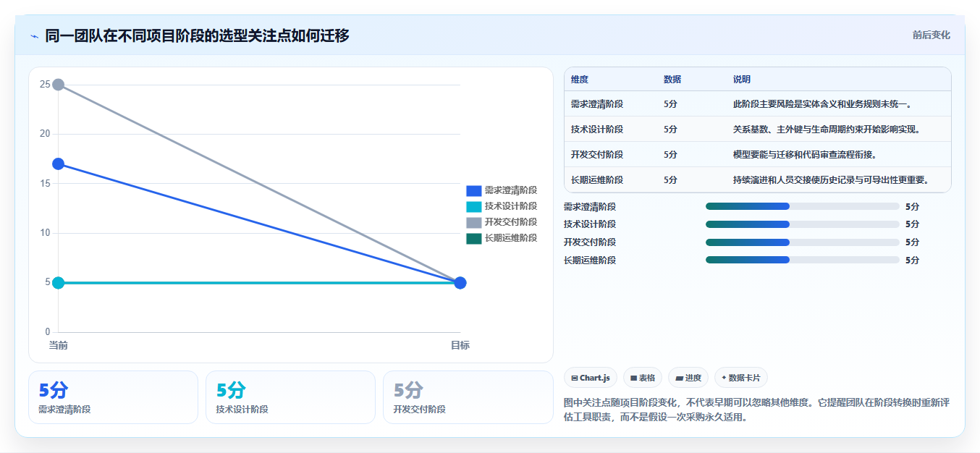
Task: Open the 开发交付阶段 5分 data card
Action: tap(468, 397)
